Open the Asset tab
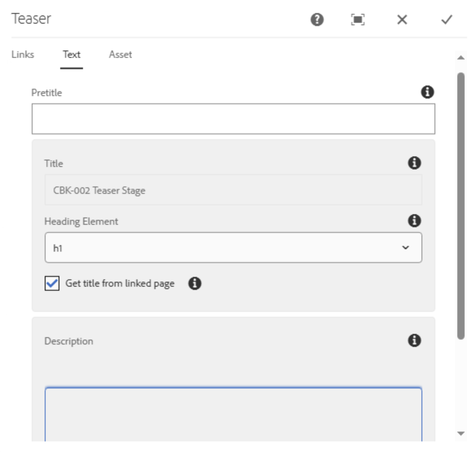This screenshot has height=452, width=476. (120, 55)
